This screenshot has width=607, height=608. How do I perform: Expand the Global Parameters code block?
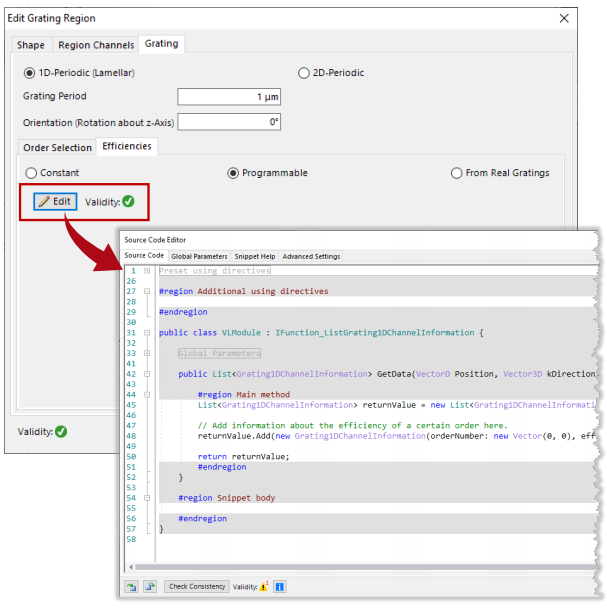coord(147,353)
